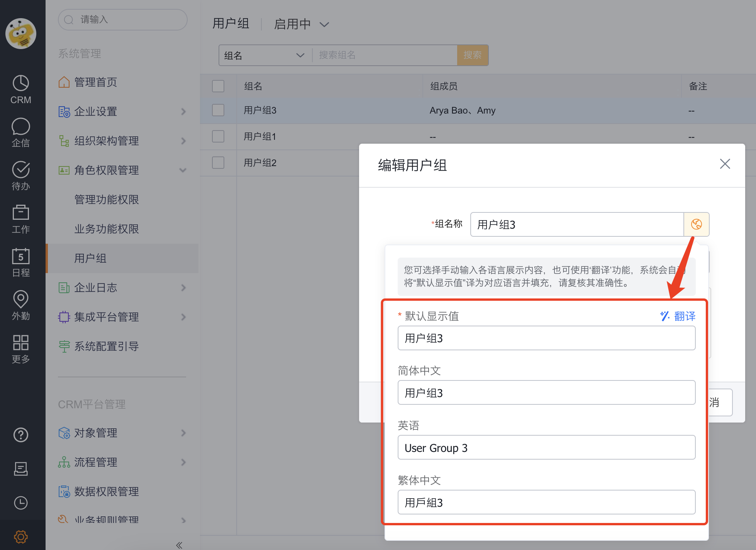The image size is (756, 550).
Task: Check the checkbox for 用户组1 row
Action: coord(218,136)
